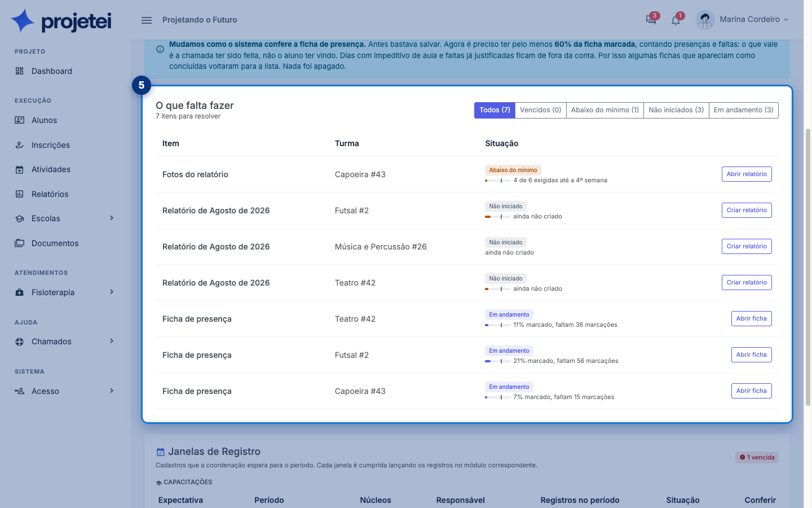Click Abrir relatório for Capoeira #43
This screenshot has width=812, height=508.
click(747, 174)
